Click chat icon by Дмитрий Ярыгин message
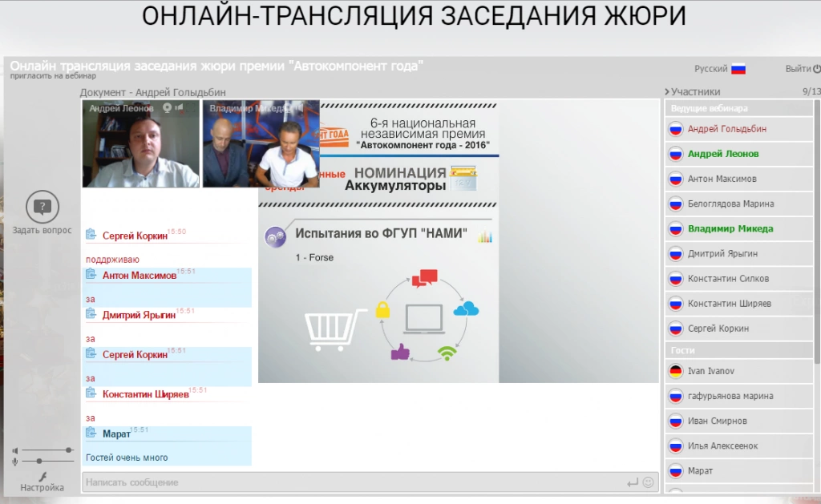 coord(91,314)
